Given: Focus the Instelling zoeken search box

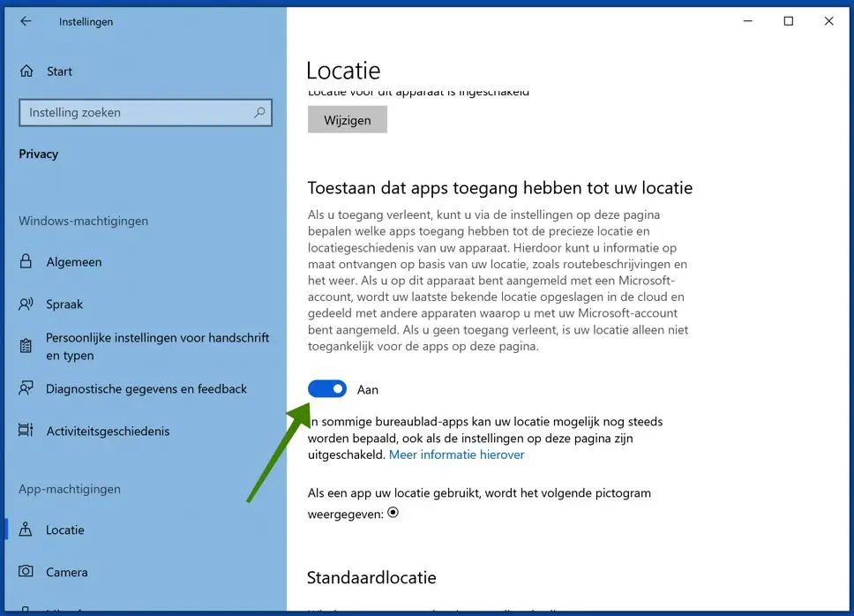Looking at the screenshot, I should pos(146,113).
